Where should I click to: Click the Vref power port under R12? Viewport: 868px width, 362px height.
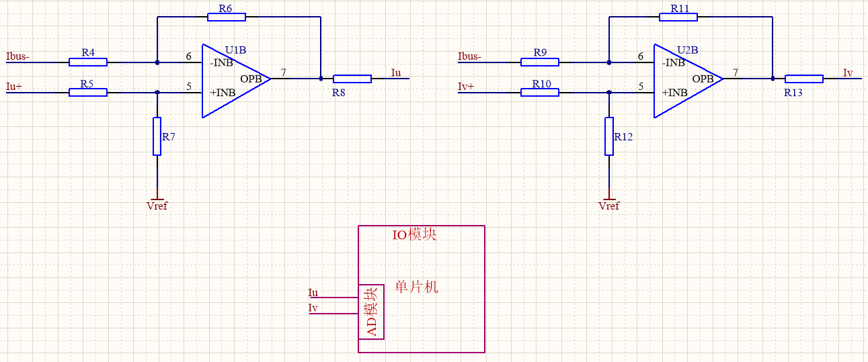[608, 204]
